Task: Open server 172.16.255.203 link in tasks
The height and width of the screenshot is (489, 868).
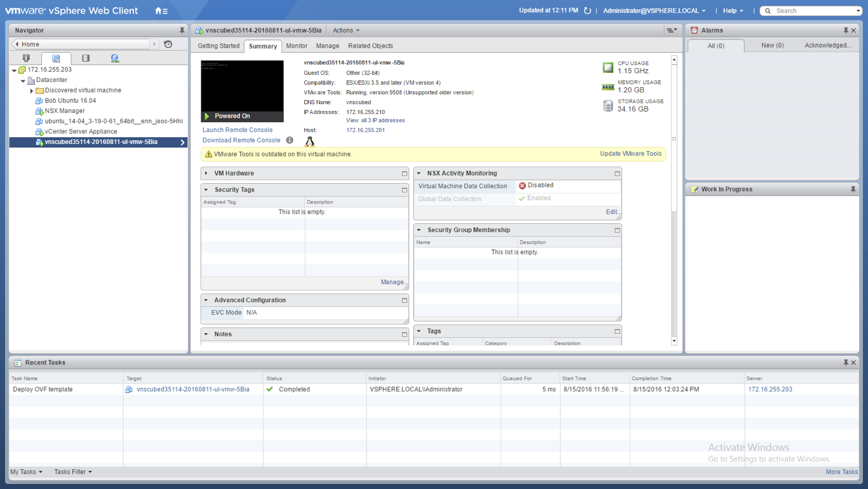Action: [770, 390]
